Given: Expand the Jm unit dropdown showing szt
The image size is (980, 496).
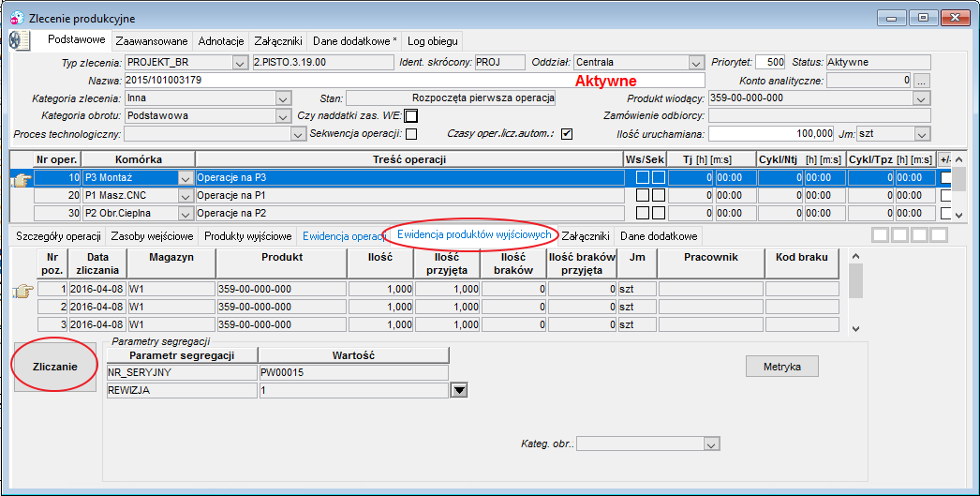Looking at the screenshot, I should point(923,134).
